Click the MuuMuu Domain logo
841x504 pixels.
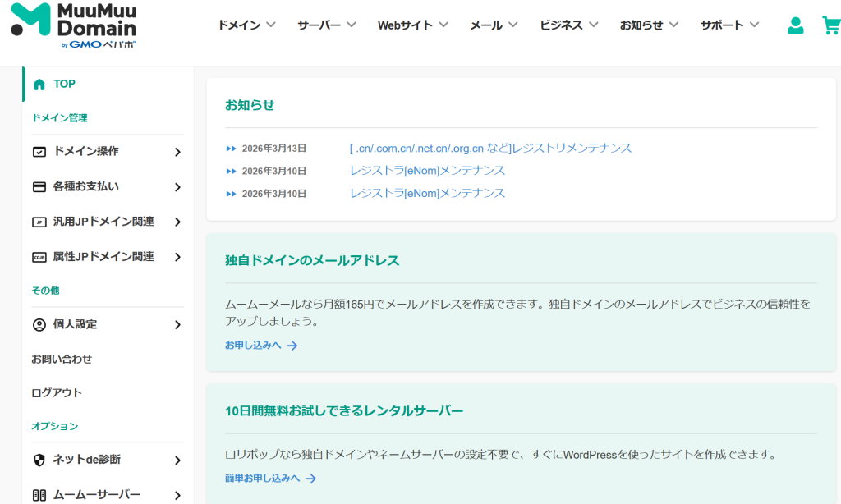pyautogui.click(x=74, y=25)
